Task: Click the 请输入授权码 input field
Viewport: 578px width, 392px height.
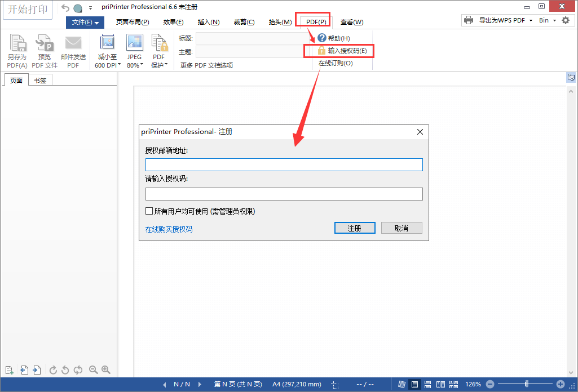Action: (284, 194)
